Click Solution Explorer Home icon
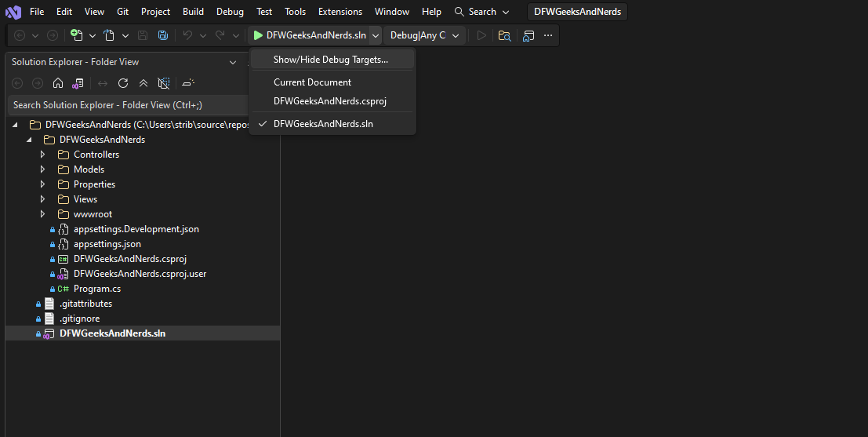 [x=57, y=83]
